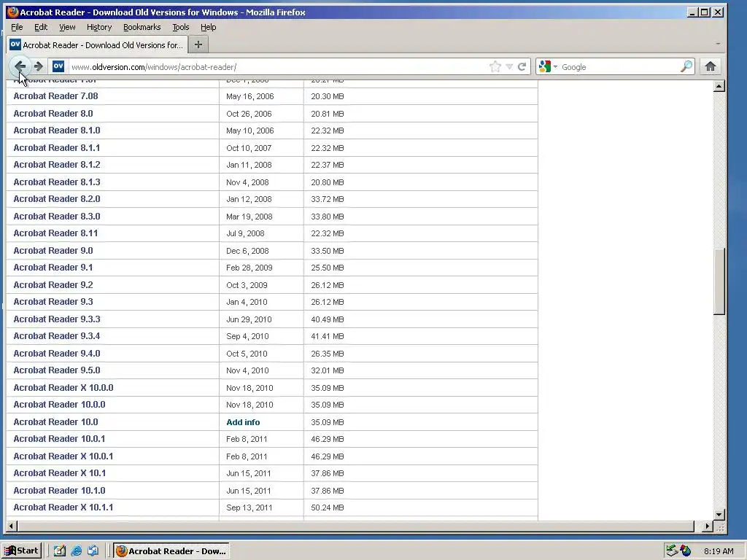
Task: Open the Acrobat Reader 8.1.1 link
Action: (x=57, y=147)
